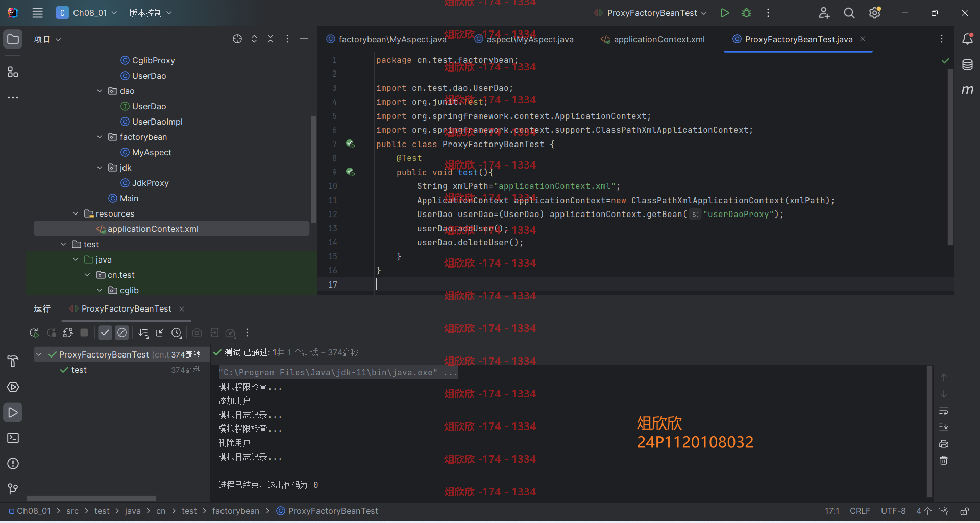Switch to applicationContext.xml tab
This screenshot has height=523, width=980.
click(x=653, y=39)
